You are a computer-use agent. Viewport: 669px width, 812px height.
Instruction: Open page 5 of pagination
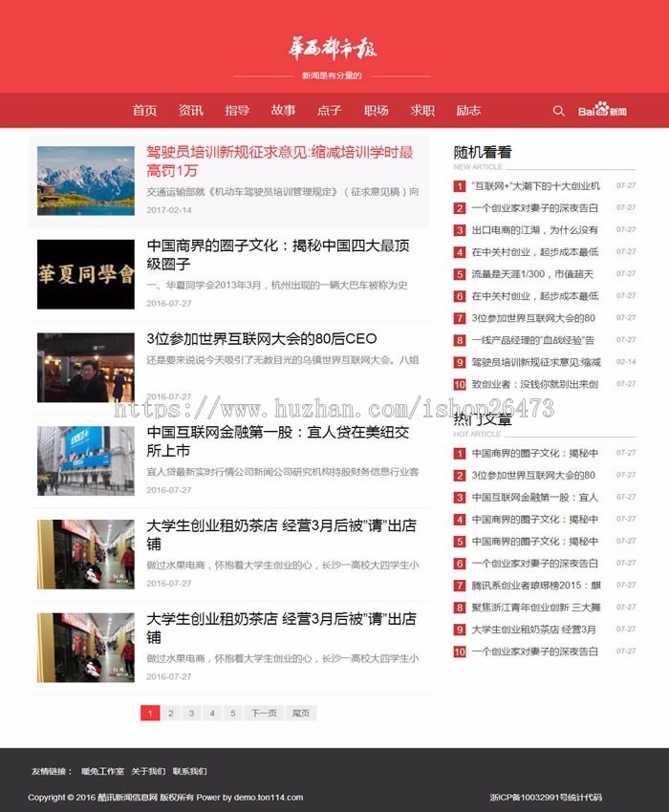tap(232, 713)
